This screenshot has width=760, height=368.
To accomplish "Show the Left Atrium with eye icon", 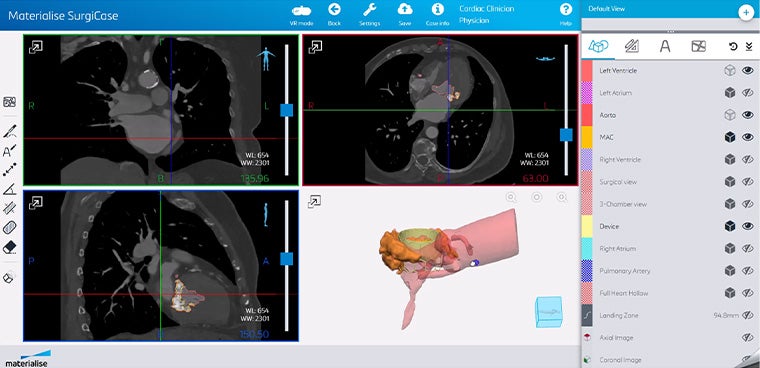I will [x=748, y=93].
